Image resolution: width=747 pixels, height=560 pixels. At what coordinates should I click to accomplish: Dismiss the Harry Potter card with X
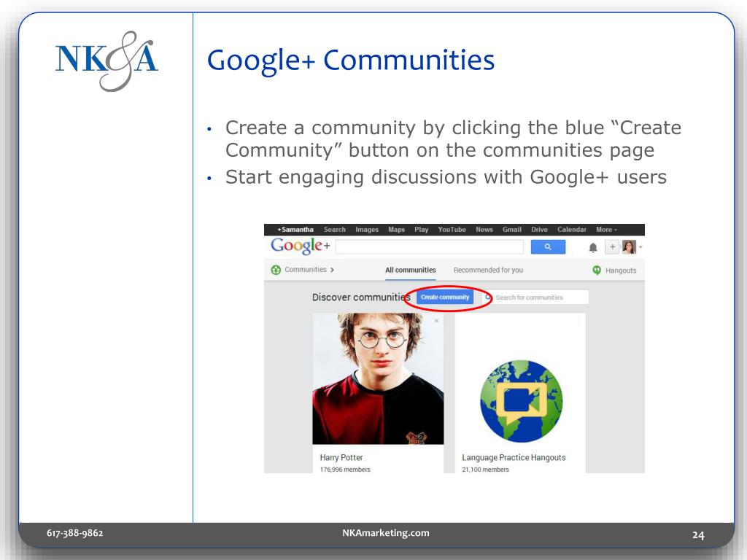pos(436,321)
